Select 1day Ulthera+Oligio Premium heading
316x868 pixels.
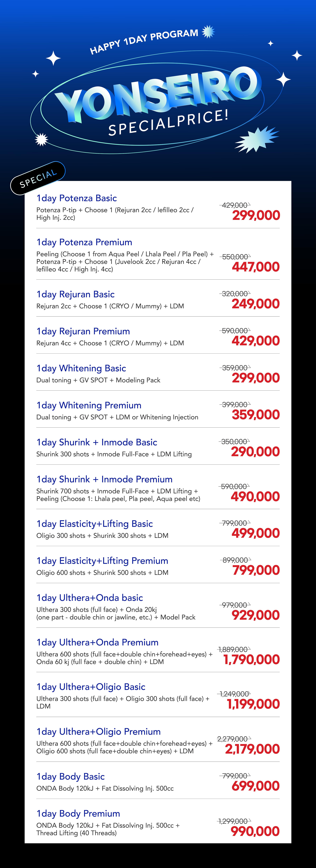pyautogui.click(x=98, y=732)
